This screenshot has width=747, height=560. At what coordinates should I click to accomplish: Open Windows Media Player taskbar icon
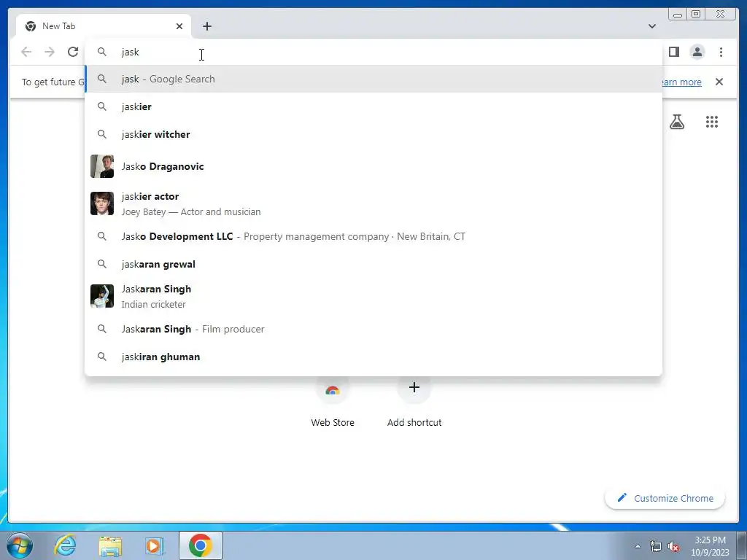click(x=155, y=545)
